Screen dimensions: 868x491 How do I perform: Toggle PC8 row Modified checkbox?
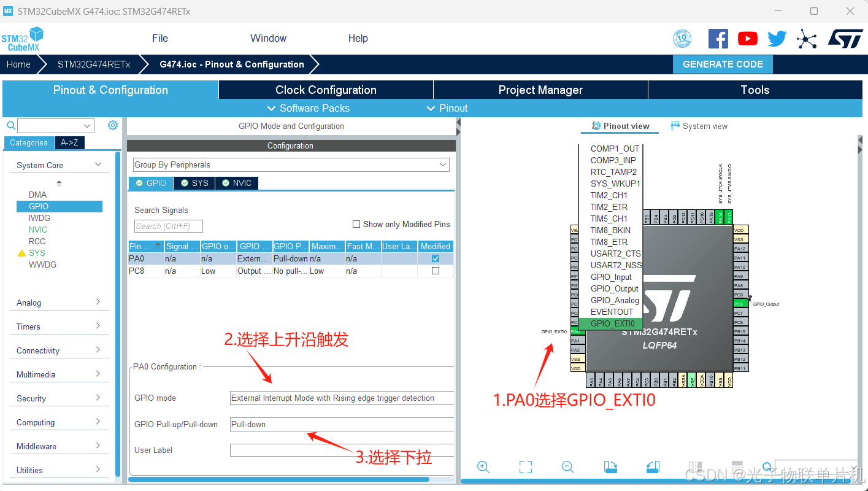coord(436,271)
